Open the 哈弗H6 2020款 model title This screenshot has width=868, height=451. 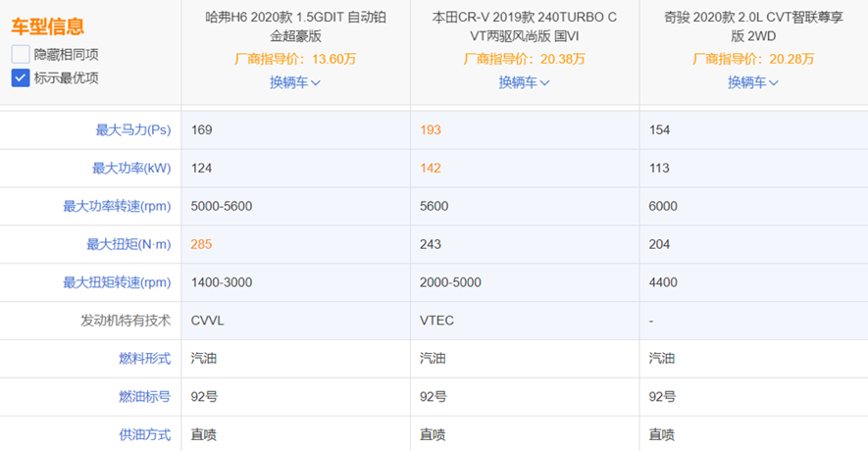295,26
